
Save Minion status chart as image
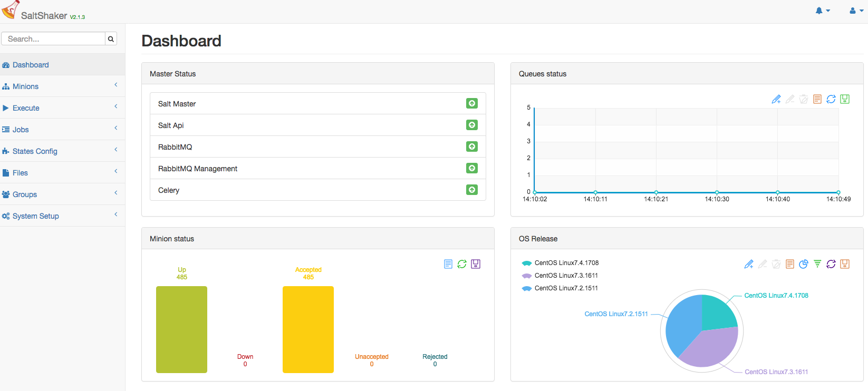pyautogui.click(x=476, y=264)
